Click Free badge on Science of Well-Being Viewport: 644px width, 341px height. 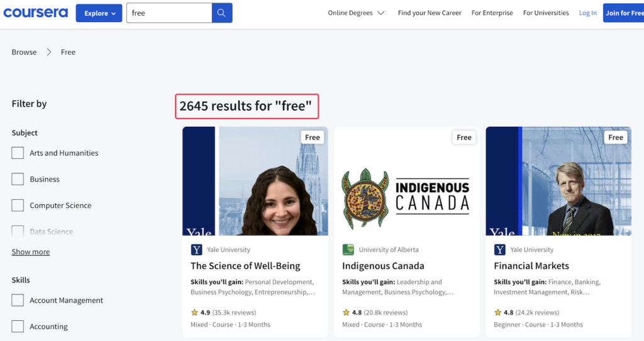point(313,138)
